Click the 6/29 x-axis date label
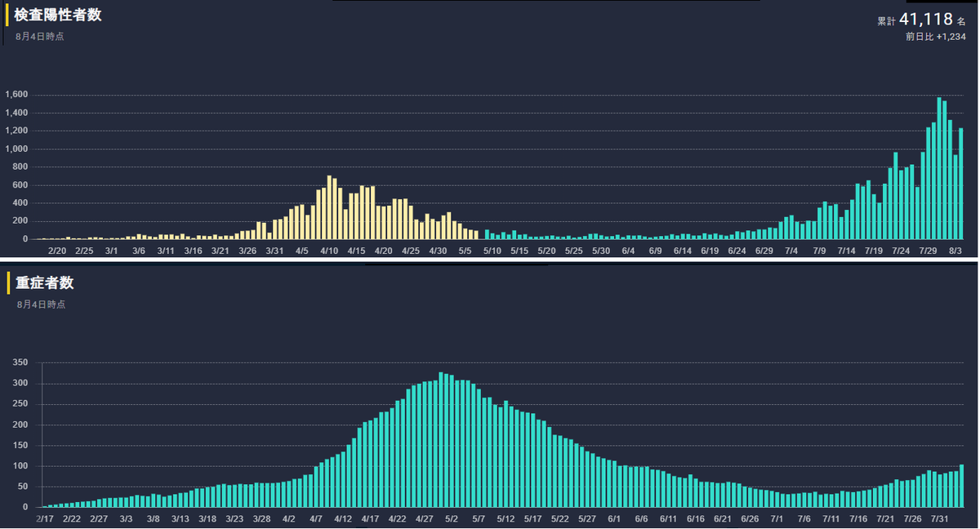Image resolution: width=980 pixels, height=529 pixels. coord(764,251)
